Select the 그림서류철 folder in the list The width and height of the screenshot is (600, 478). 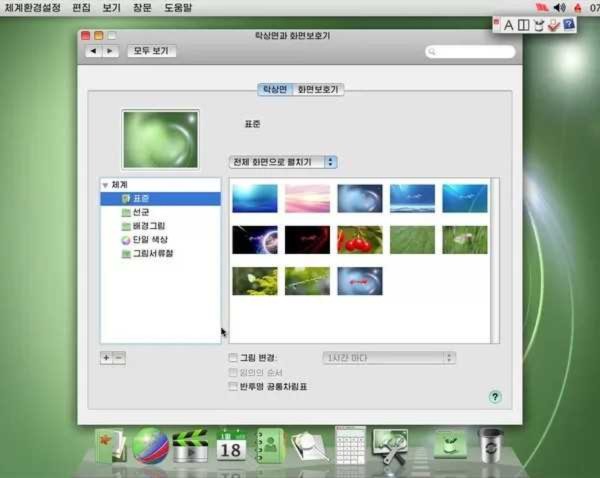click(x=161, y=254)
